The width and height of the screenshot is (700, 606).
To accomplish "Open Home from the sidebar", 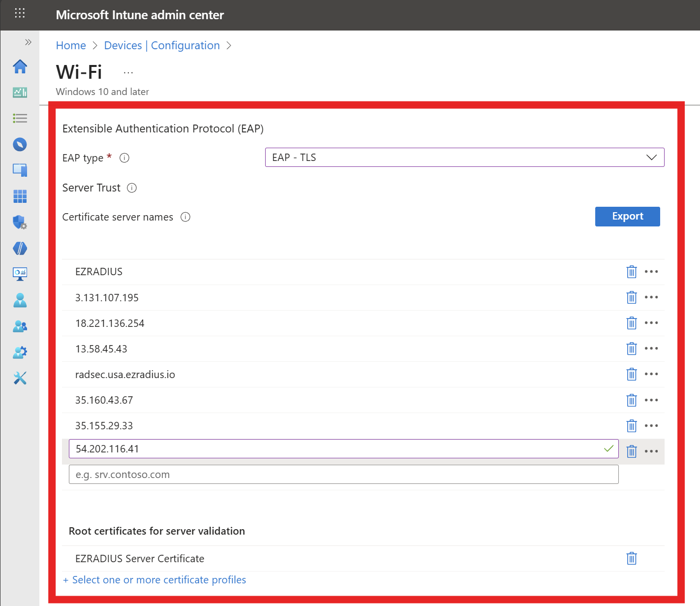I will (x=20, y=66).
